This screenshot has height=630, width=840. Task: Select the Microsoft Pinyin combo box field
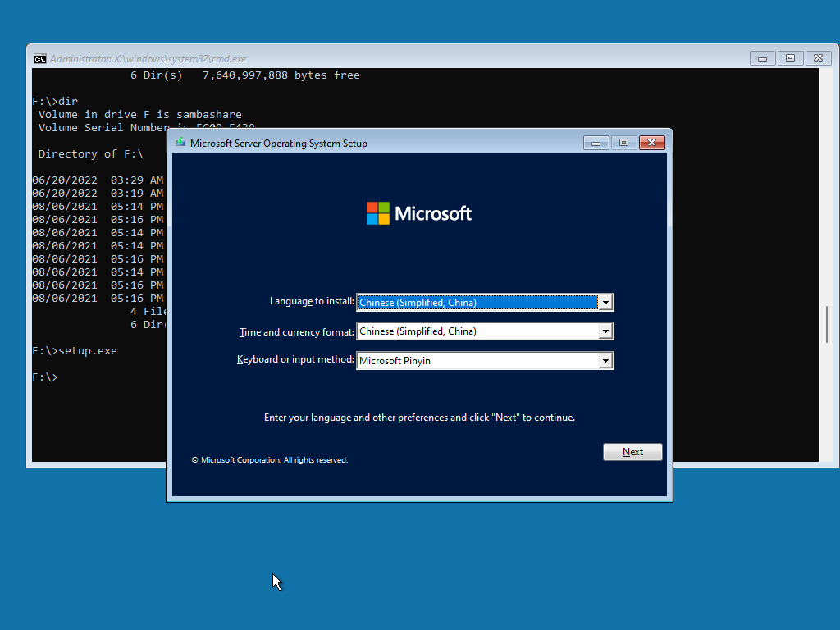point(485,361)
